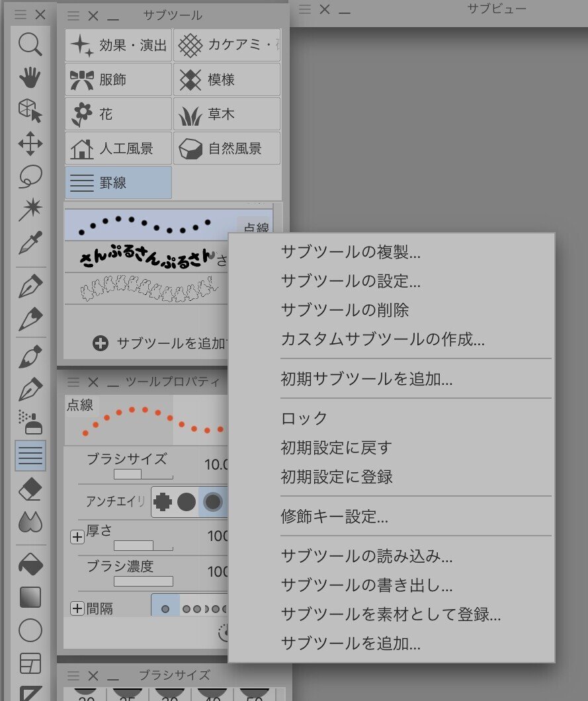Activate the Eyedropper tool
This screenshot has width=588, height=701.
coord(30,243)
